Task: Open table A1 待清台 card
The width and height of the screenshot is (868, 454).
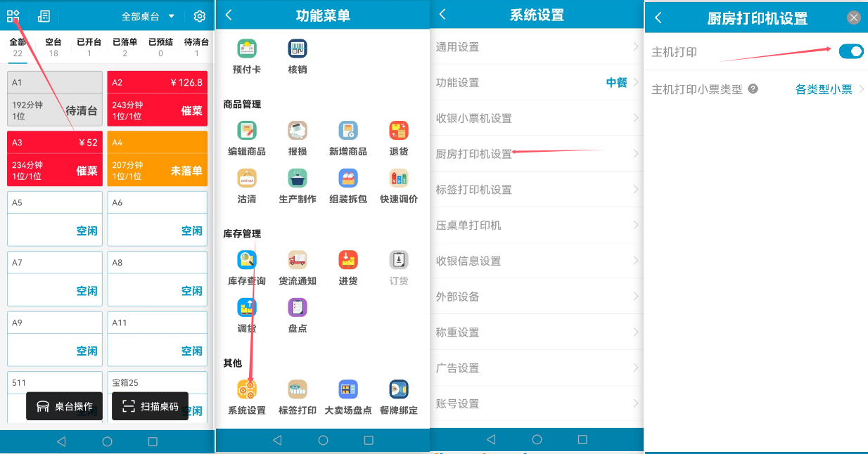Action: tap(55, 99)
